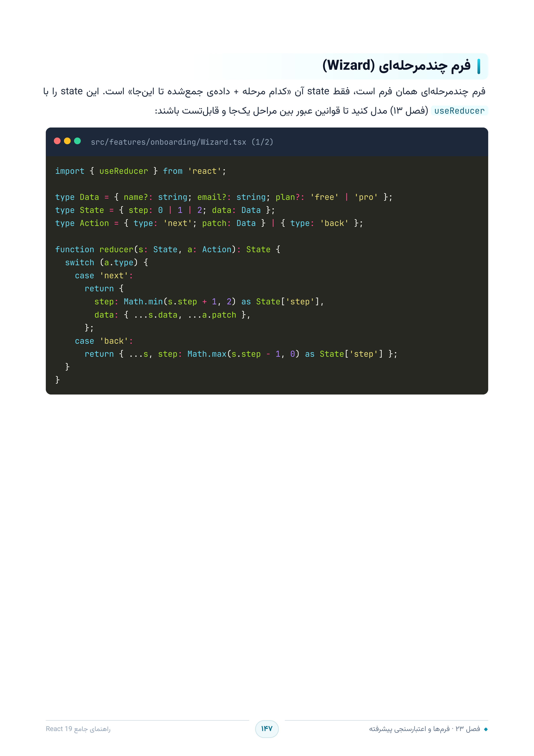The width and height of the screenshot is (534, 756).
Task: Click the Math.min(s.step + 1, 2) line
Action: click(209, 302)
